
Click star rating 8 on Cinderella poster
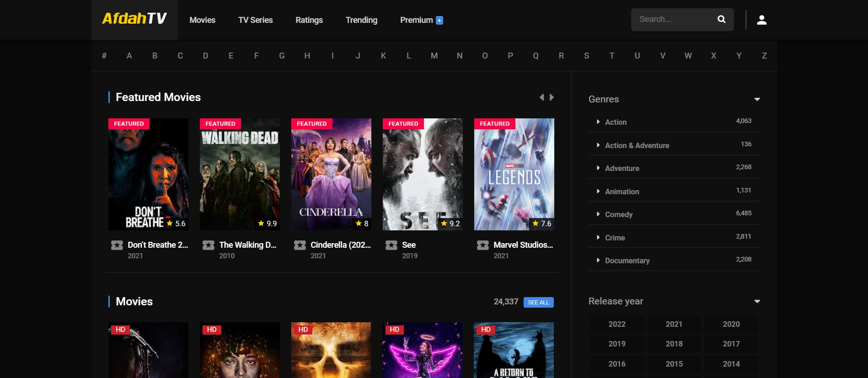point(362,224)
